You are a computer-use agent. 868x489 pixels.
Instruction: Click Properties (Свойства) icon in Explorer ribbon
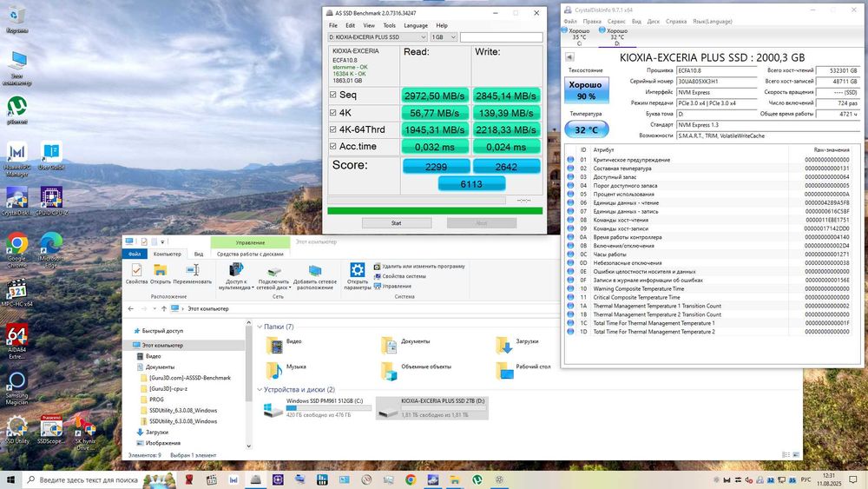click(x=136, y=274)
